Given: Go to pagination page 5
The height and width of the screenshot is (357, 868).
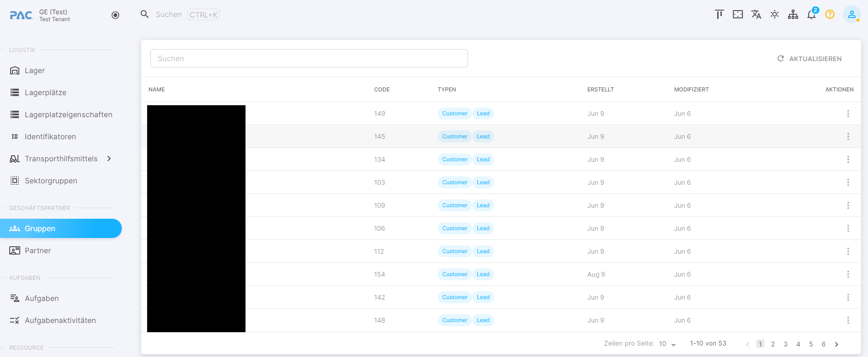Looking at the screenshot, I should 811,344.
